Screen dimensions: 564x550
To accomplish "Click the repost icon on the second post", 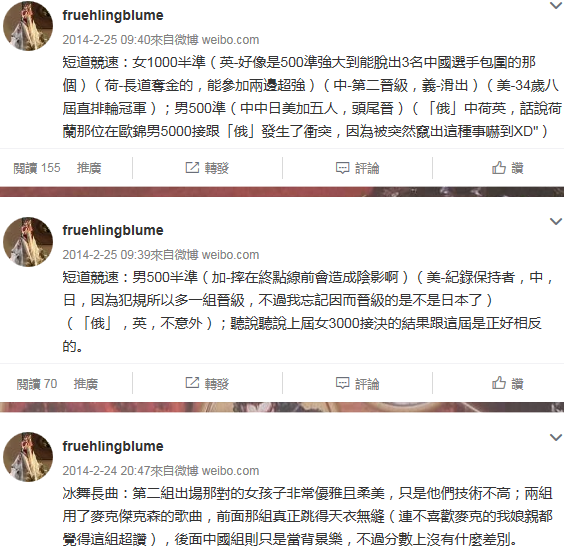I will click(192, 383).
